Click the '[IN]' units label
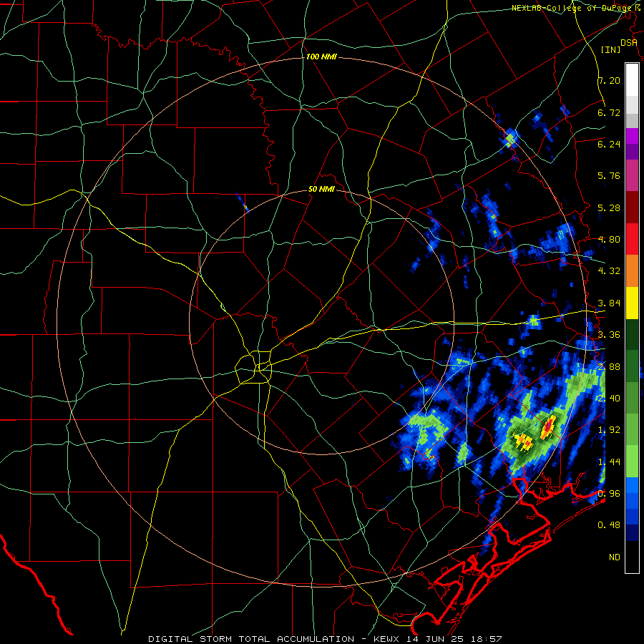Screen dimensions: 644x644 611,49
